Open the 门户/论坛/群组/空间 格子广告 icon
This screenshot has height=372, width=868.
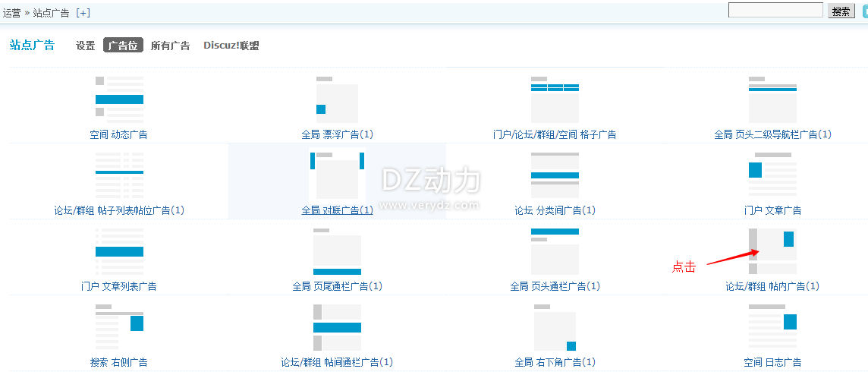(555, 99)
